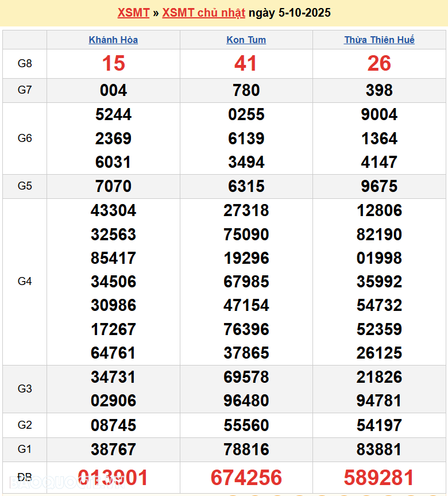Click Khánh Hòa G6 number 5244
The height and width of the screenshot is (496, 448).
click(x=113, y=114)
